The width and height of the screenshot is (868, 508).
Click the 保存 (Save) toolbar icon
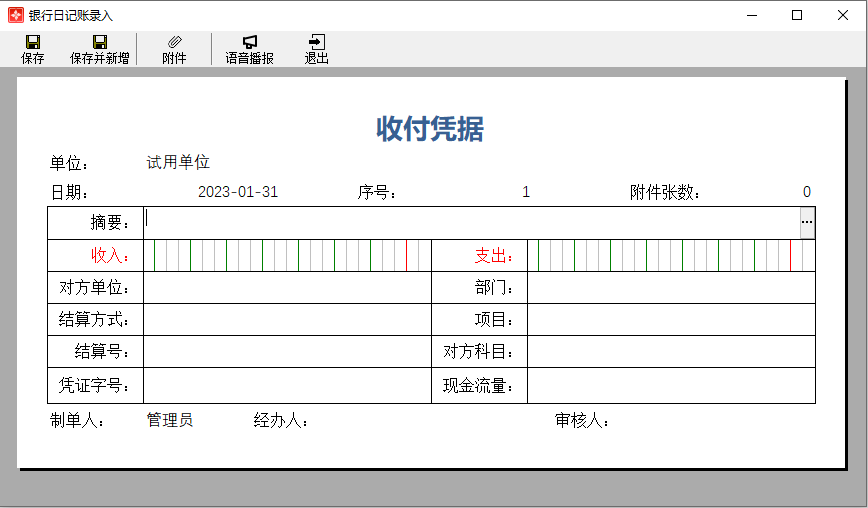tap(33, 42)
